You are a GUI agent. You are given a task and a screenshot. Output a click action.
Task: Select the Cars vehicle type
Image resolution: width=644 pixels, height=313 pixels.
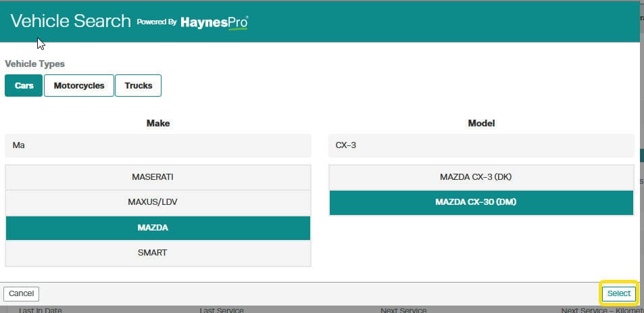[24, 85]
